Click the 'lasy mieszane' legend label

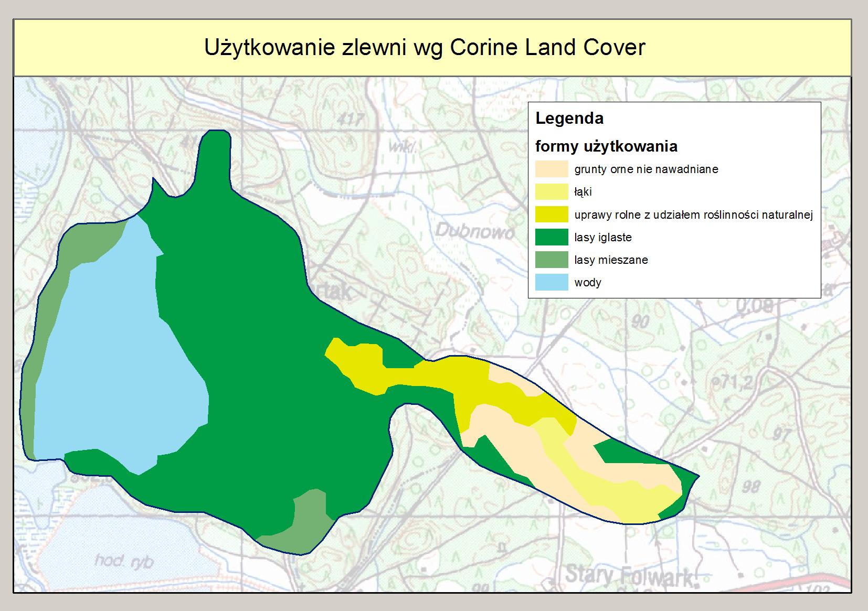[611, 260]
